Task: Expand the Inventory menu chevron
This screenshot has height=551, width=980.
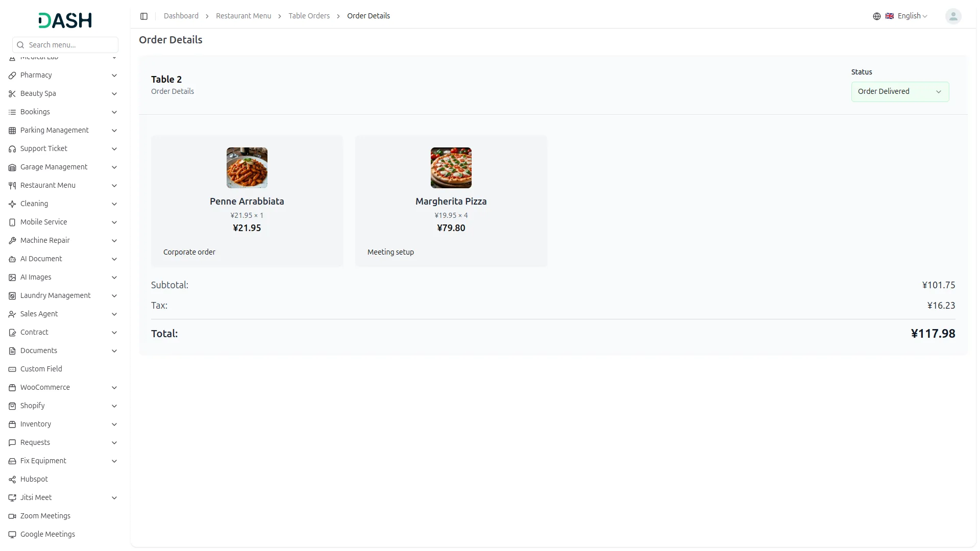Action: [x=114, y=424]
